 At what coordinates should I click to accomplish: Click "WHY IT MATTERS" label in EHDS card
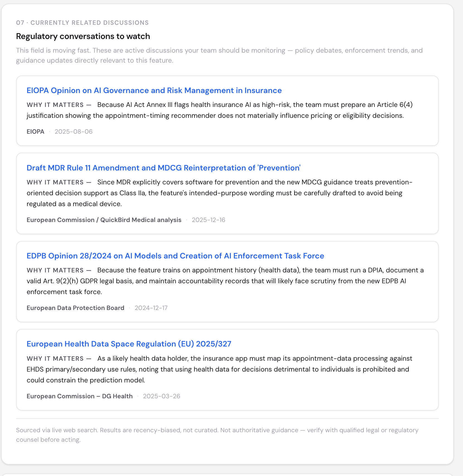coord(55,359)
